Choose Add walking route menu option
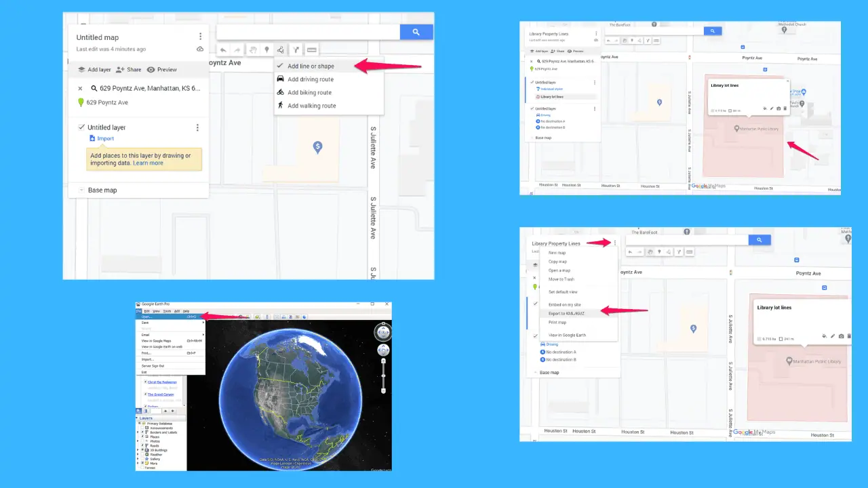This screenshot has width=868, height=488. point(329,106)
